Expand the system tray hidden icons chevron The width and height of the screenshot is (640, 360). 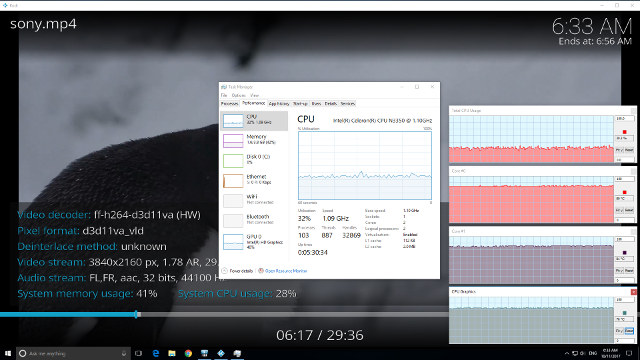567,353
